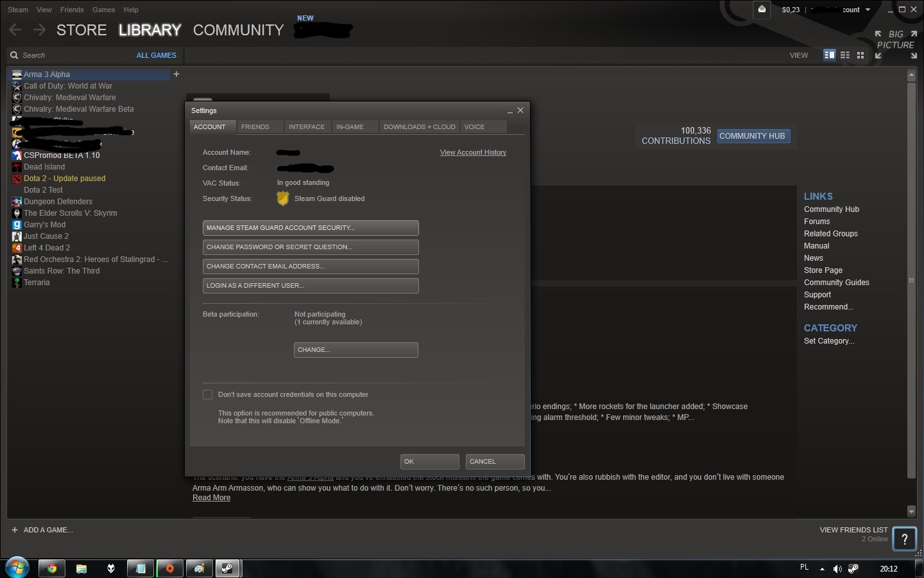This screenshot has width=924, height=578.
Task: Open View Account History link
Action: [473, 152]
